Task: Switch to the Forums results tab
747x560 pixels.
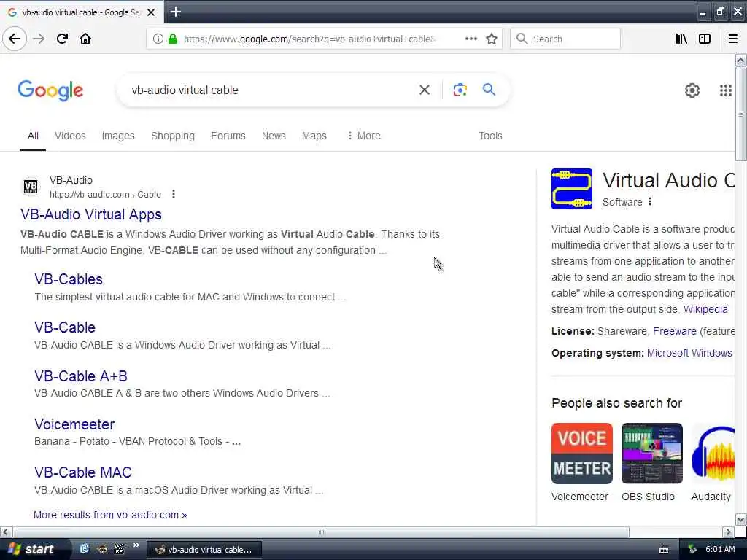Action: [228, 136]
